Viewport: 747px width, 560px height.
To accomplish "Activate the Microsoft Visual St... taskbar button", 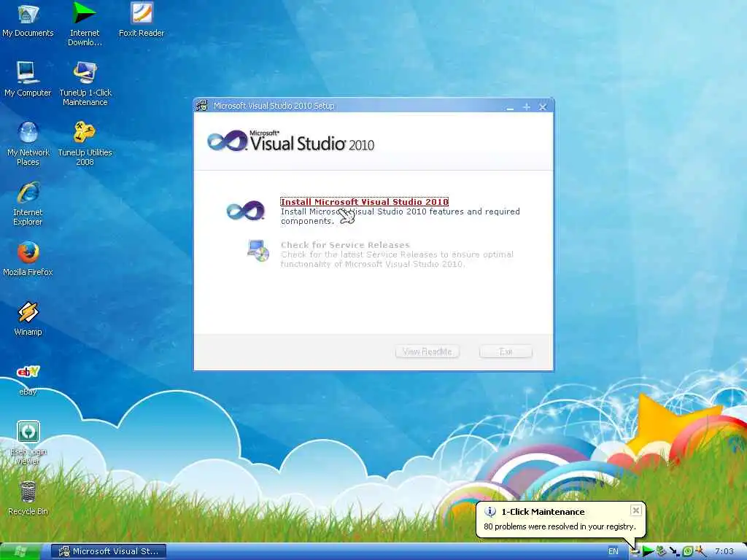I will tap(109, 551).
